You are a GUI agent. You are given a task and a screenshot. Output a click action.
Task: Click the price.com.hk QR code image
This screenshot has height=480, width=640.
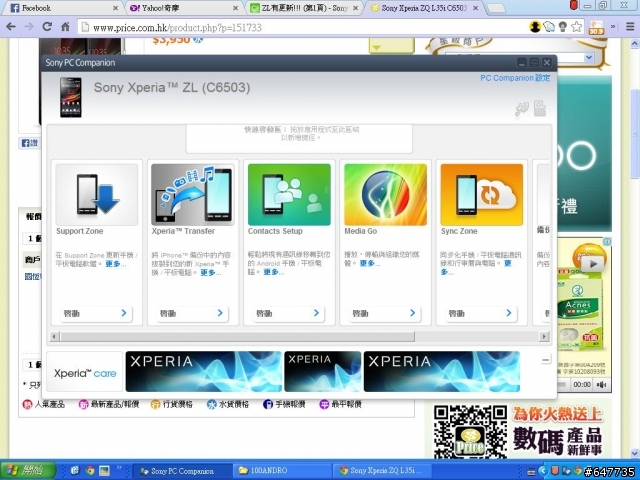pyautogui.click(x=470, y=431)
